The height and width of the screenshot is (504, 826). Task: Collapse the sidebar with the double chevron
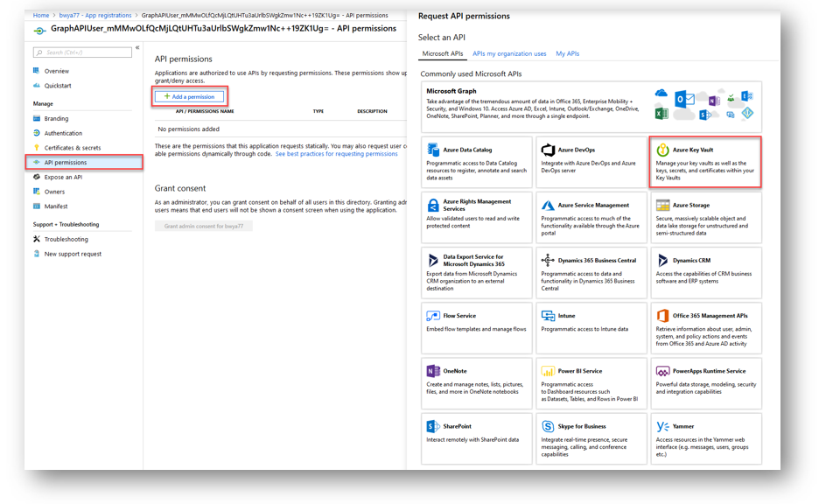(x=137, y=47)
